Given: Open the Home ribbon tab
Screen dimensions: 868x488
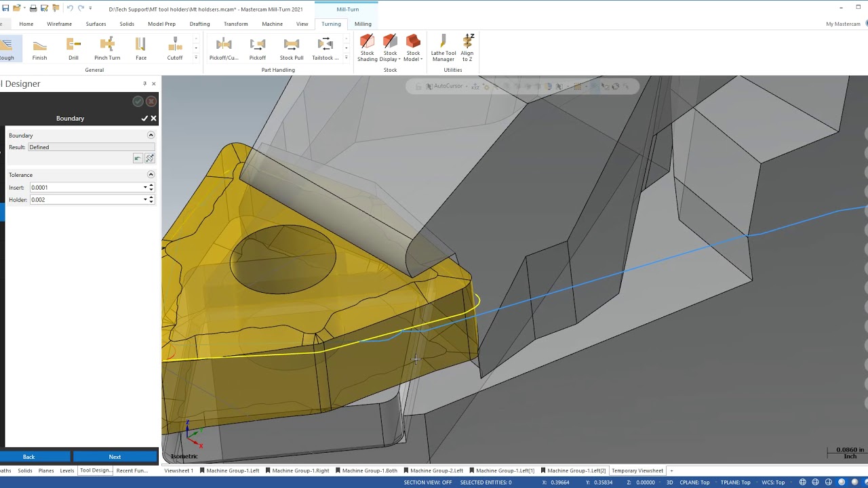Looking at the screenshot, I should point(26,24).
